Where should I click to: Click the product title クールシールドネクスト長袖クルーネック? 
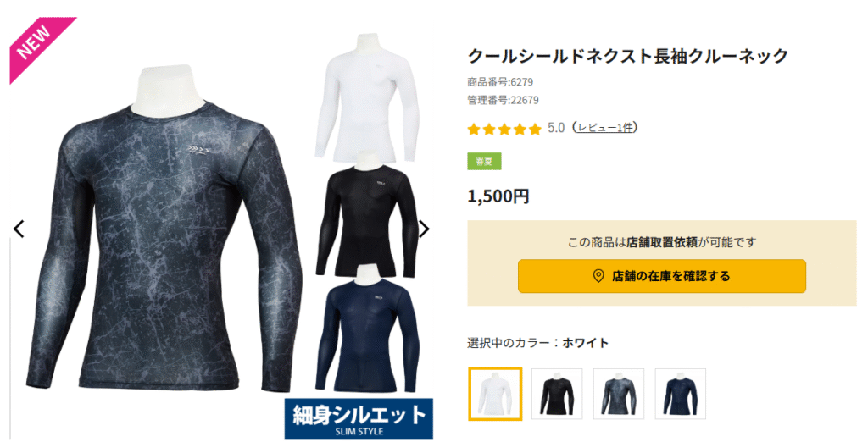pos(628,56)
